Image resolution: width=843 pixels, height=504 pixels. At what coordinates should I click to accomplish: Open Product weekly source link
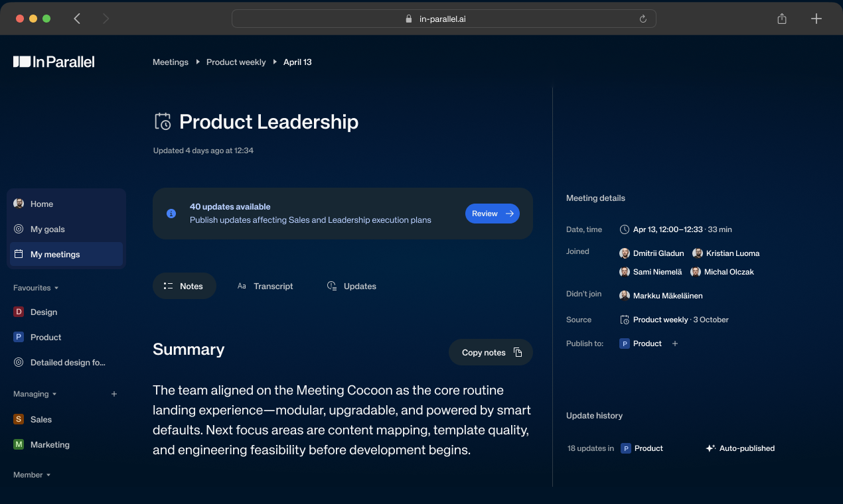pos(660,320)
